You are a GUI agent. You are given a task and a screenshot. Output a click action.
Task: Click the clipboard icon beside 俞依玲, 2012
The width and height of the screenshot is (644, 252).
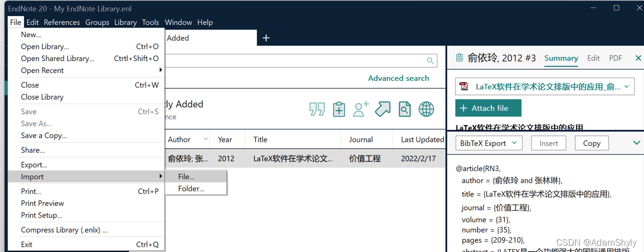pos(459,58)
